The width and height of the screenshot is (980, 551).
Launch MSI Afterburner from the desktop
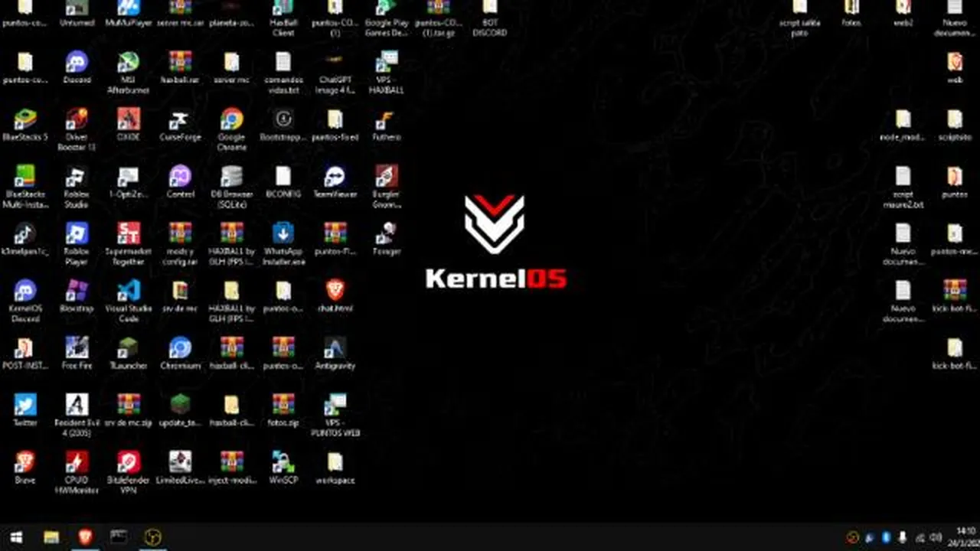pyautogui.click(x=128, y=73)
